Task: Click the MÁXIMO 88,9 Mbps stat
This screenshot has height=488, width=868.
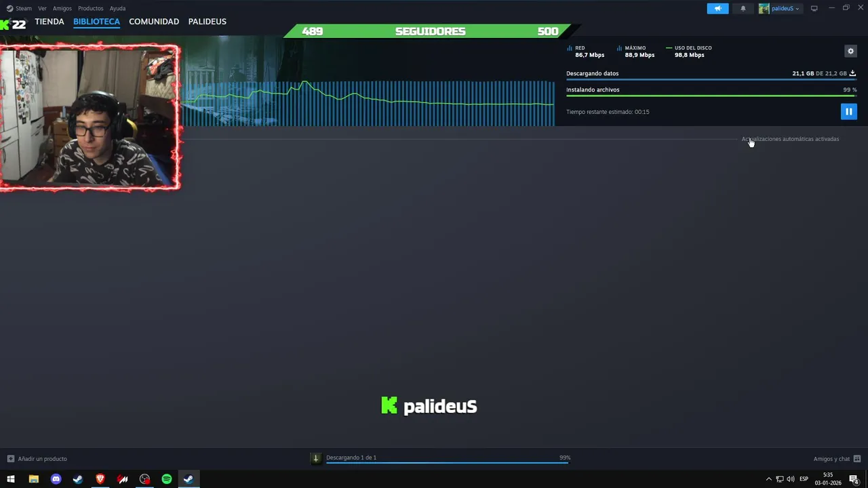Action: click(635, 52)
